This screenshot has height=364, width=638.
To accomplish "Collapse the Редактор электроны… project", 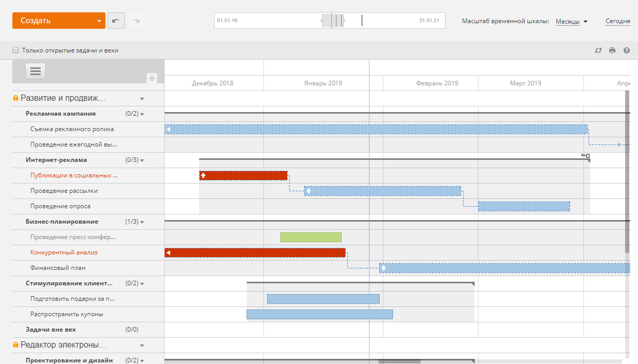I will (142, 345).
